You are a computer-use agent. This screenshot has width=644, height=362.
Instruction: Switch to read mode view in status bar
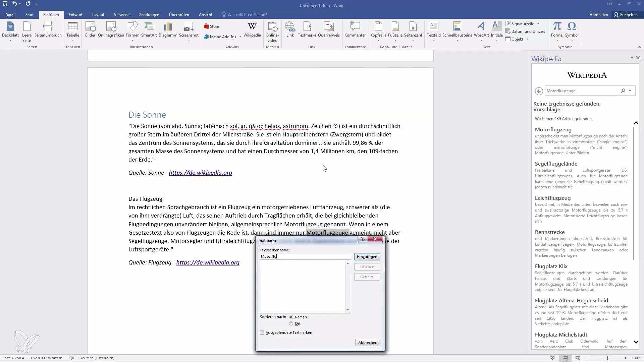(552, 358)
